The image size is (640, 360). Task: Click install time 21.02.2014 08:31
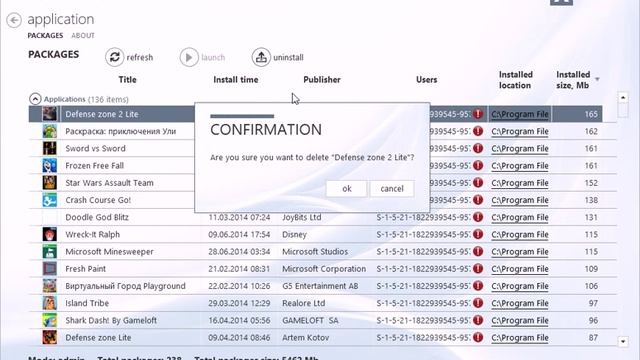239,269
